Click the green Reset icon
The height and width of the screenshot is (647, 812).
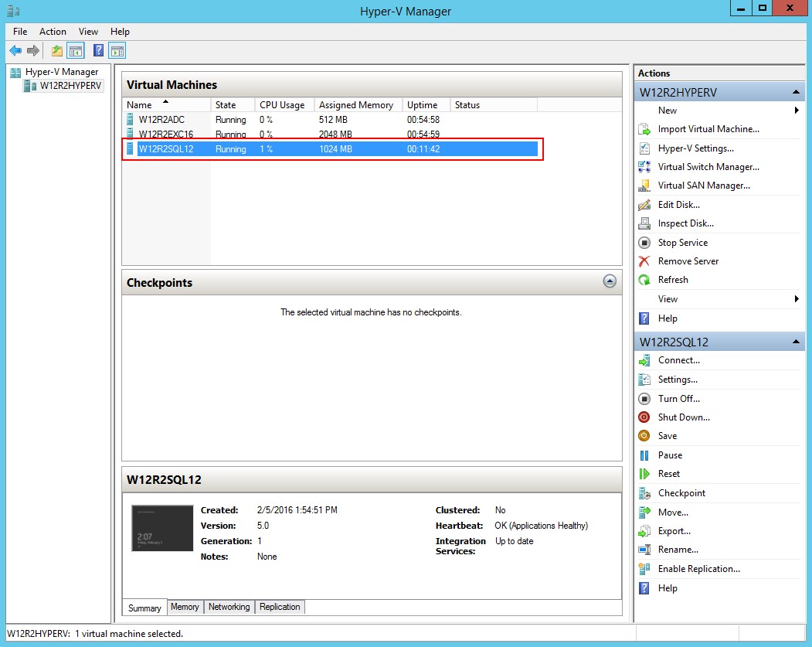coord(644,474)
